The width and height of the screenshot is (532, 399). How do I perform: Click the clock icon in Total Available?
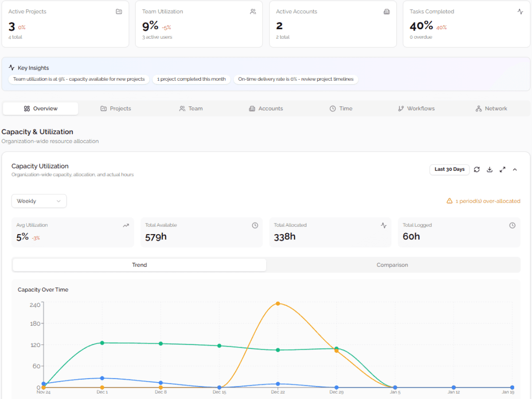(x=255, y=225)
